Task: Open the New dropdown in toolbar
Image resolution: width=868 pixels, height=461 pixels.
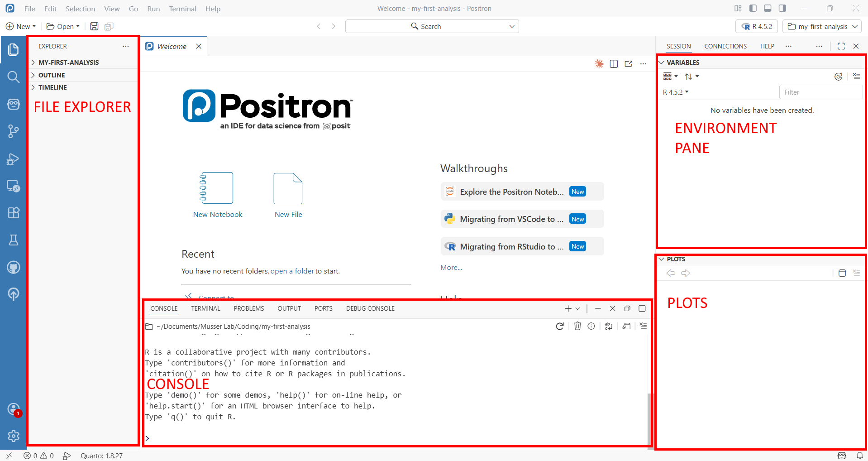Action: tap(21, 26)
